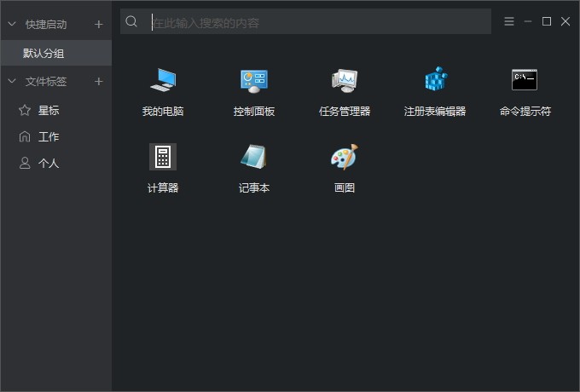The width and height of the screenshot is (580, 392).
Task: Open 命令提示符 console icon
Action: pos(525,79)
